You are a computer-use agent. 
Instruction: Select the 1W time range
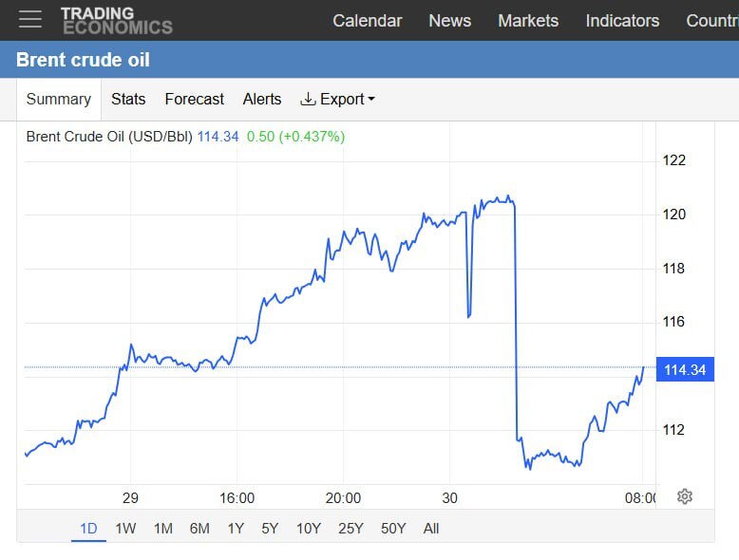point(125,529)
